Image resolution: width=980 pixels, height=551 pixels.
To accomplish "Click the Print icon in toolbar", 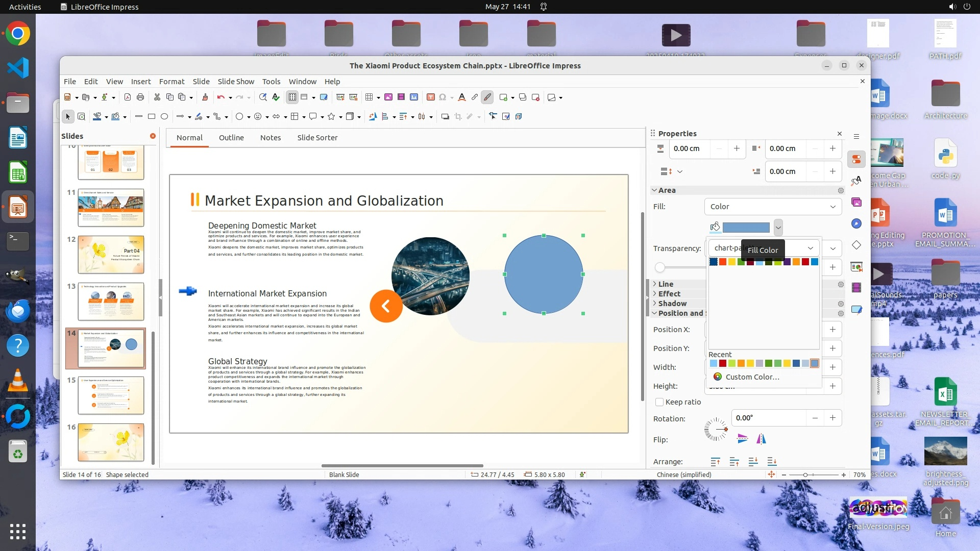I will (140, 97).
